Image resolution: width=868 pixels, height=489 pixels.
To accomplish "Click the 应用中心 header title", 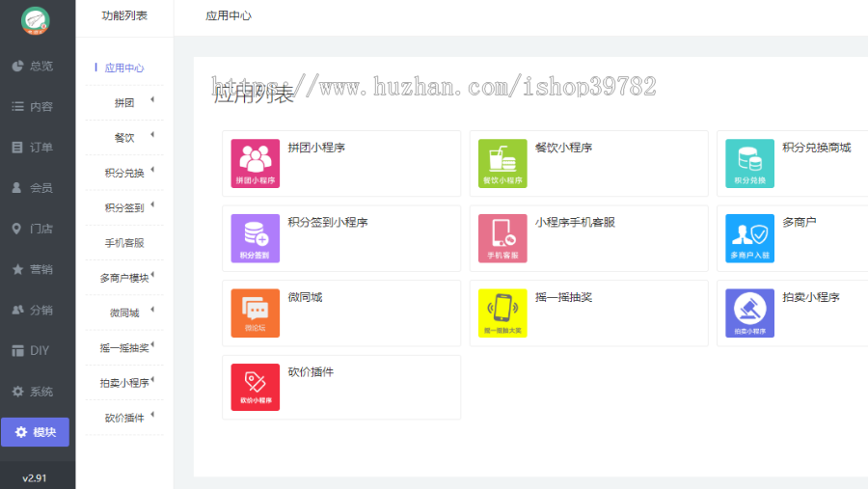I will point(229,15).
